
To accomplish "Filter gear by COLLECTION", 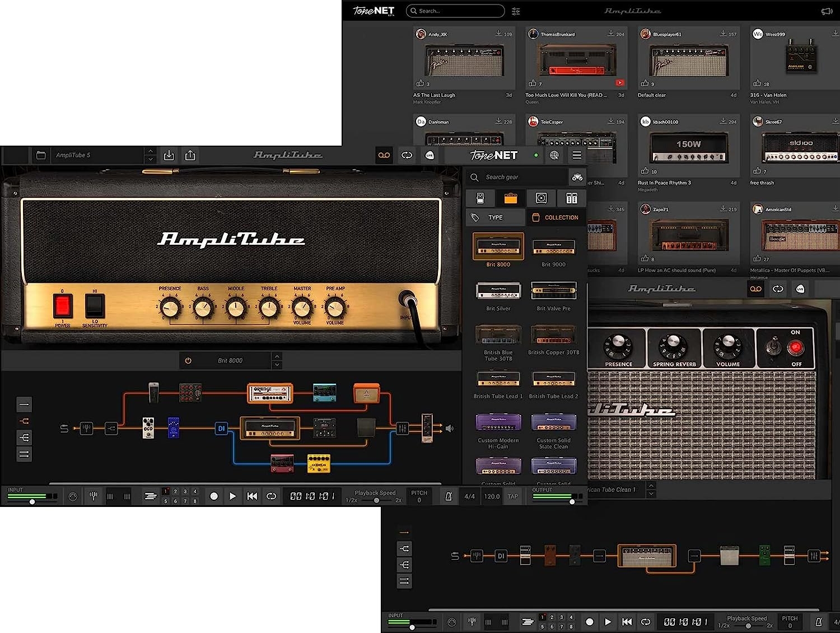I will point(556,217).
